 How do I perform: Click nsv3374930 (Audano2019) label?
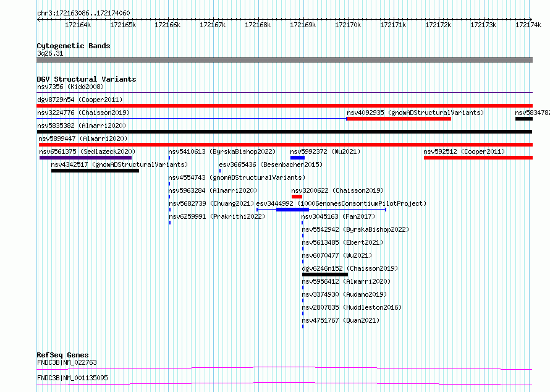344,294
